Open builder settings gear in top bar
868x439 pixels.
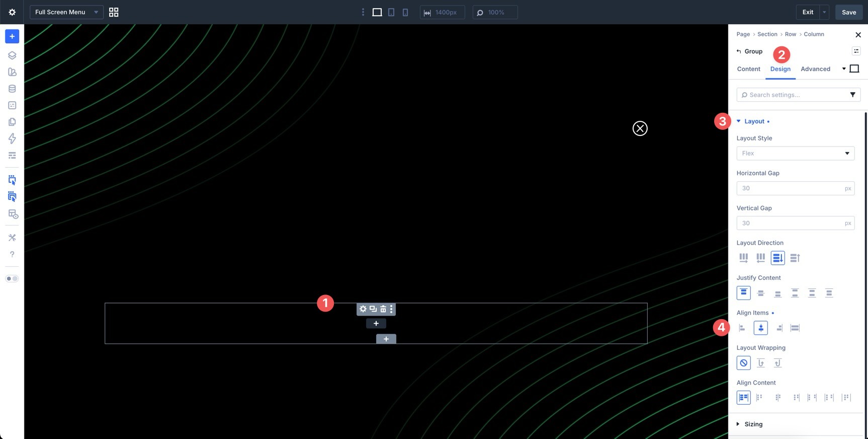12,12
